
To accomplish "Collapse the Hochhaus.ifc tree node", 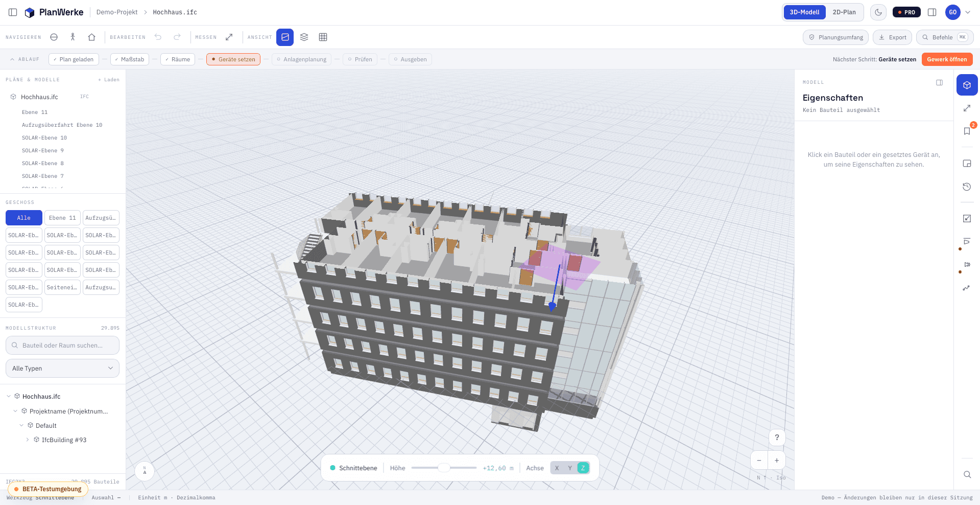I will pyautogui.click(x=9, y=397).
